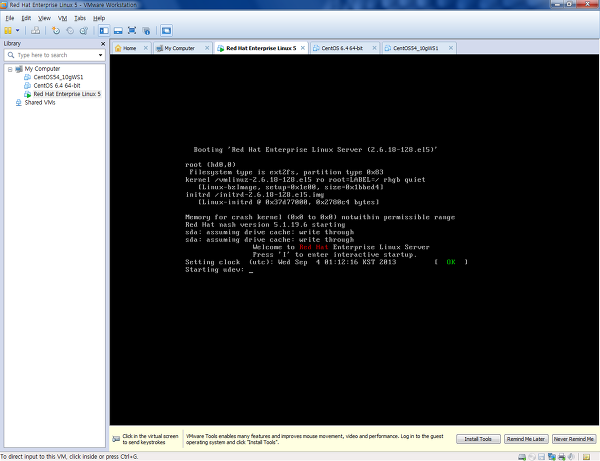This screenshot has height=461, width=600.
Task: Click the CD/DVD drive status icon
Action: point(532,457)
